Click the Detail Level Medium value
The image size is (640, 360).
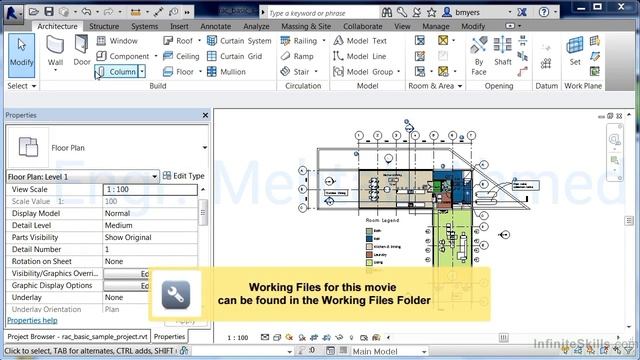click(x=150, y=225)
